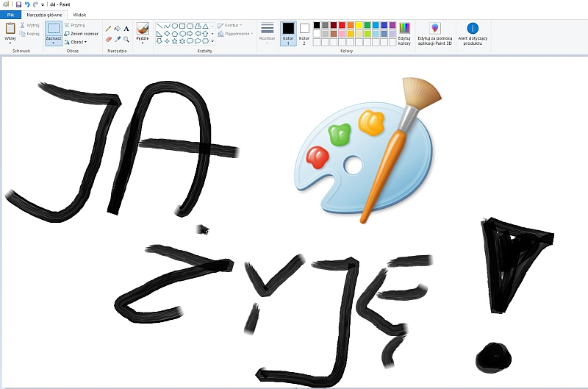Choose the Left arrow shape
The height and width of the screenshot is (389, 588).
click(198, 33)
